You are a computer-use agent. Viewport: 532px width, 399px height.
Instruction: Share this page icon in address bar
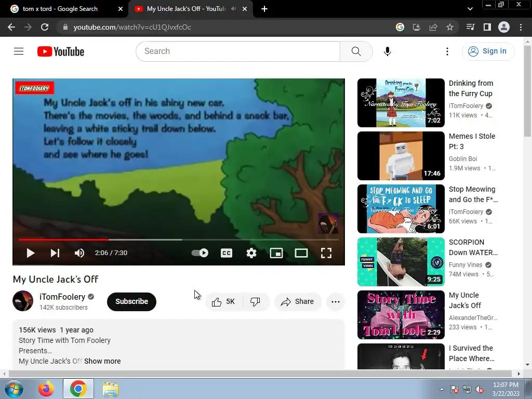[433, 27]
